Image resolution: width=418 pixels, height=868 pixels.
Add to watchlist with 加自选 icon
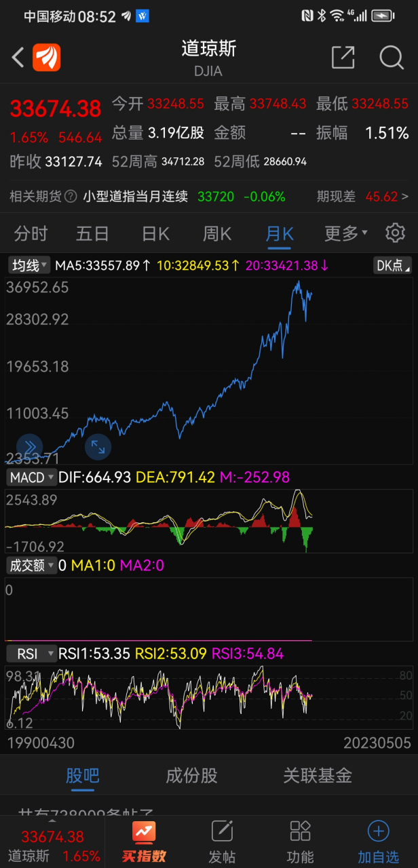(378, 841)
